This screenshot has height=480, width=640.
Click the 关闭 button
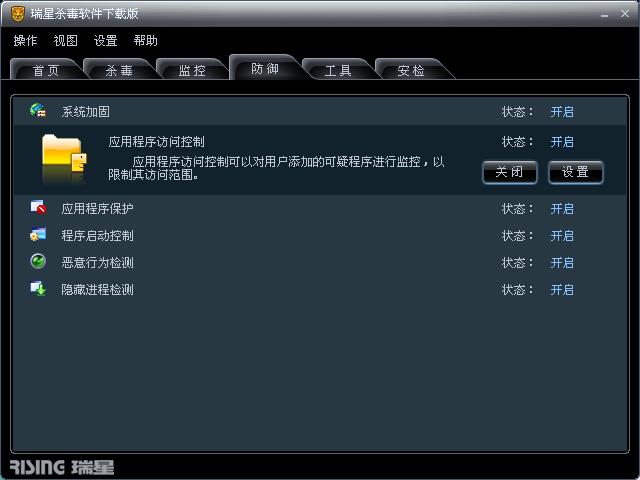509,172
